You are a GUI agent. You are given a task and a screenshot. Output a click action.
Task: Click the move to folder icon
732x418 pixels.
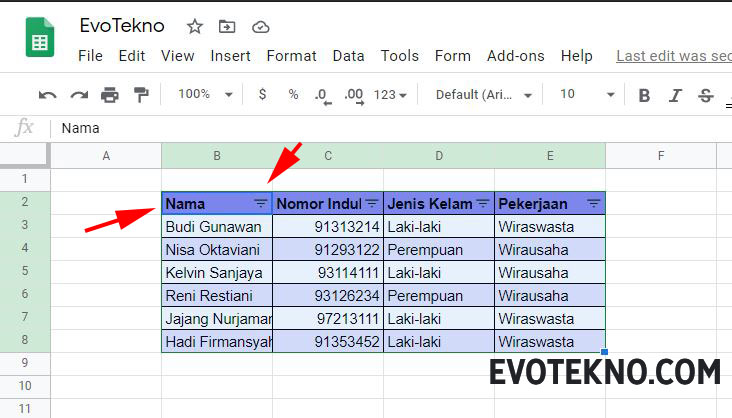(x=228, y=27)
